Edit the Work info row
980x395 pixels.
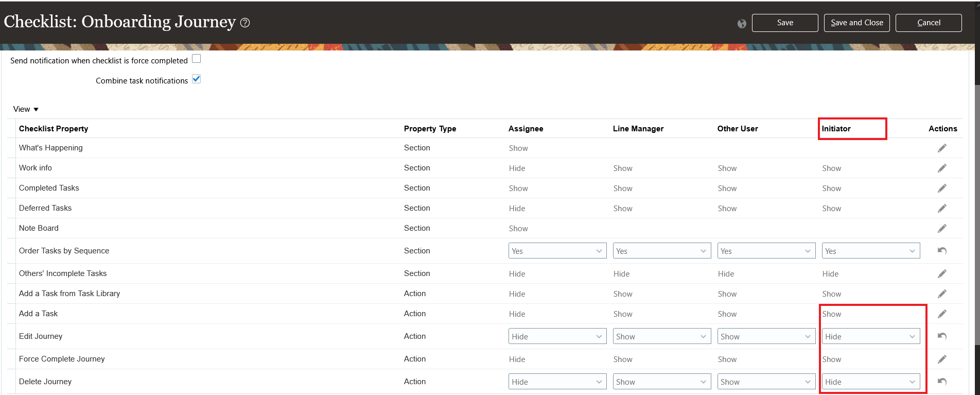point(942,168)
